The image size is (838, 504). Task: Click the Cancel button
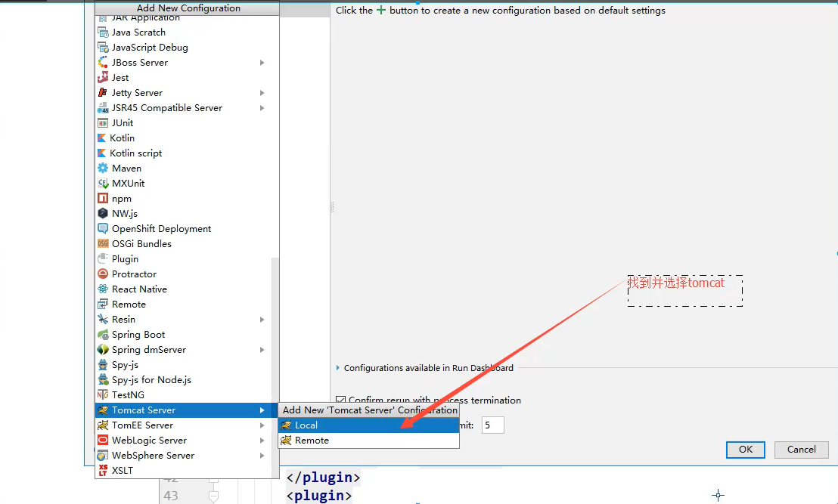801,450
